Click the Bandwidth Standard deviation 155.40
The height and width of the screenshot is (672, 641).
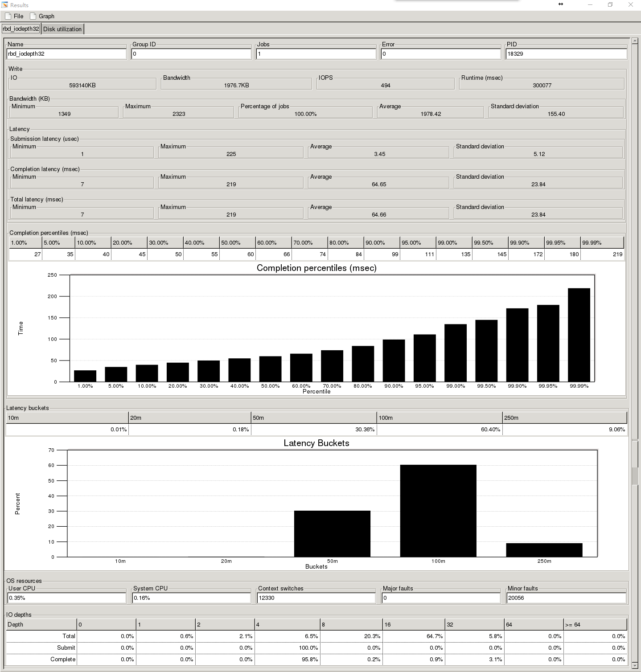click(x=556, y=114)
